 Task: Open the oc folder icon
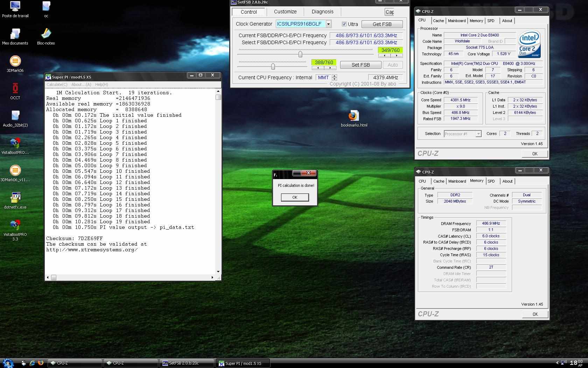[46, 9]
